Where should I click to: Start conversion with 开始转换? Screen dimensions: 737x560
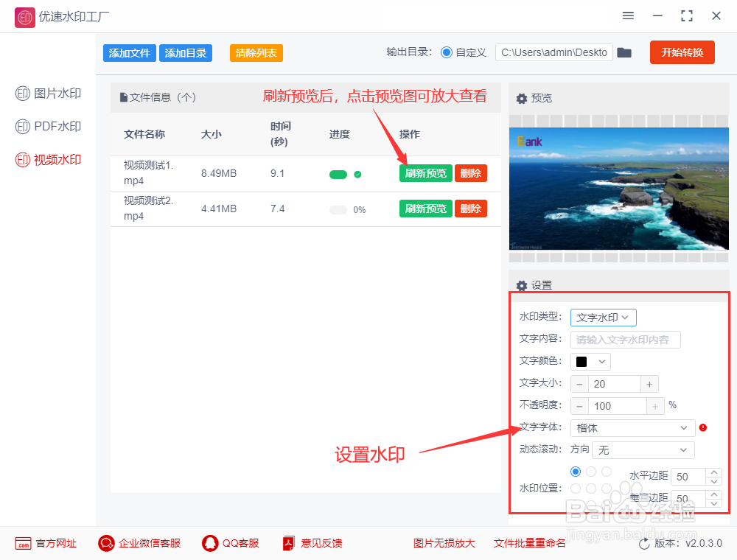(x=682, y=52)
